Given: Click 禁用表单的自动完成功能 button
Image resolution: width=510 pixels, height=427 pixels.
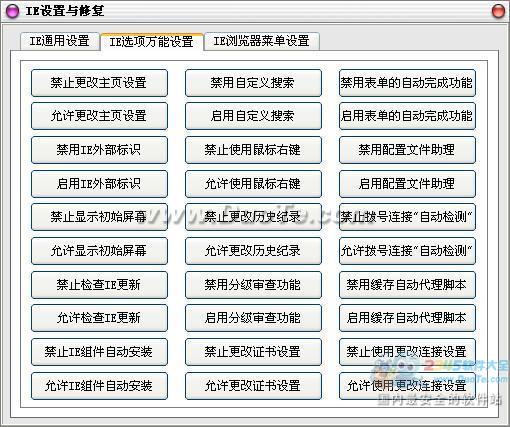Looking at the screenshot, I should pyautogui.click(x=407, y=83).
